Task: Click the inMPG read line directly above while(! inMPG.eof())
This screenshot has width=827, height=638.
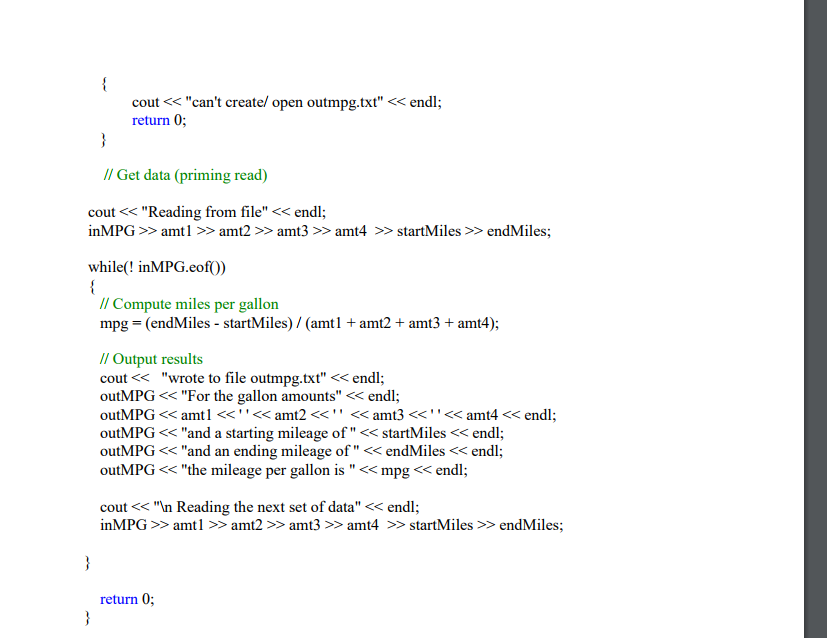Action: [319, 231]
